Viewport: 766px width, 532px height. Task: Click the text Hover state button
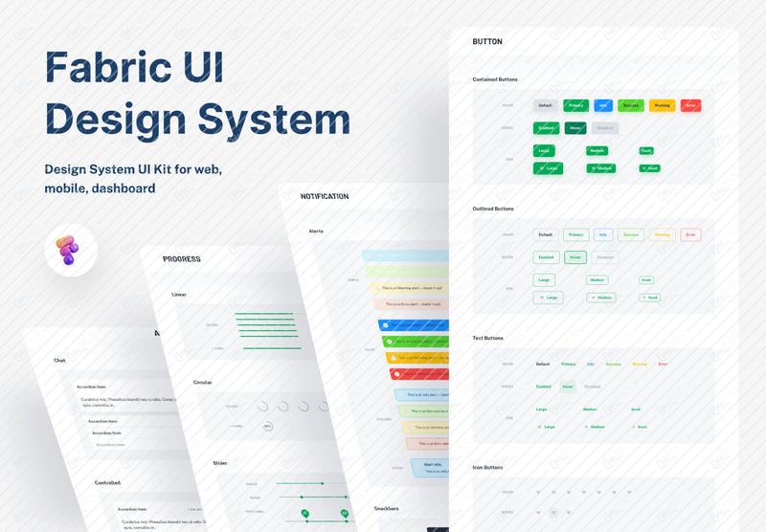[568, 387]
